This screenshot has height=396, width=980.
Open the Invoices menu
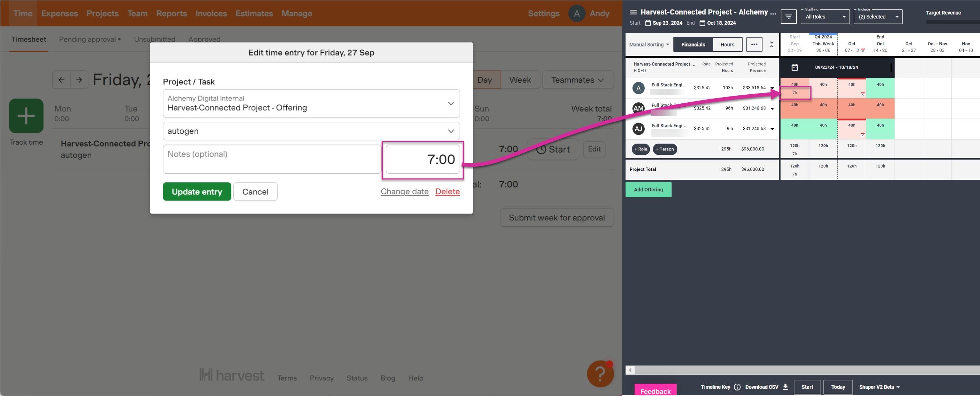(211, 13)
